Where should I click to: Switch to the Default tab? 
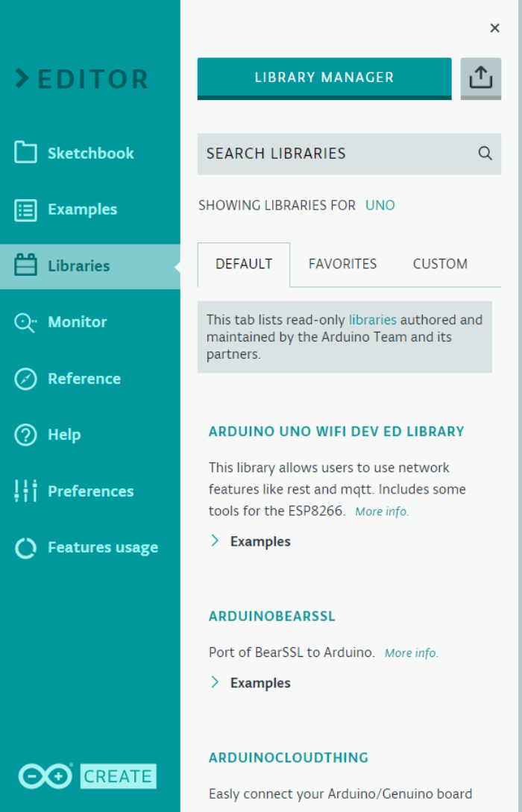click(243, 264)
